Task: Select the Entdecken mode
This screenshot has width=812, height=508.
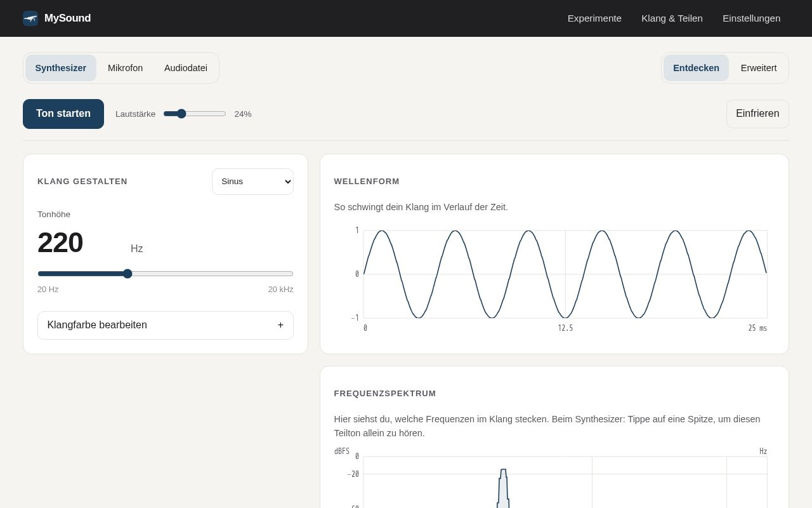Action: (696, 68)
